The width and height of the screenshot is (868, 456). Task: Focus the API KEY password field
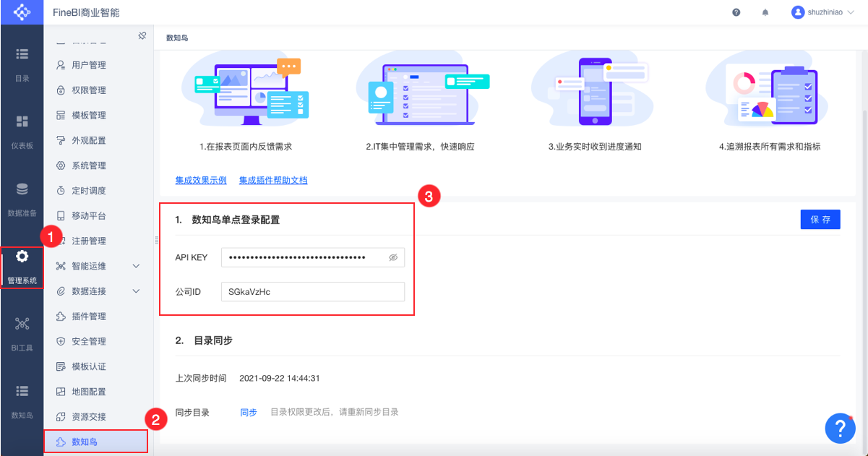[313, 257]
